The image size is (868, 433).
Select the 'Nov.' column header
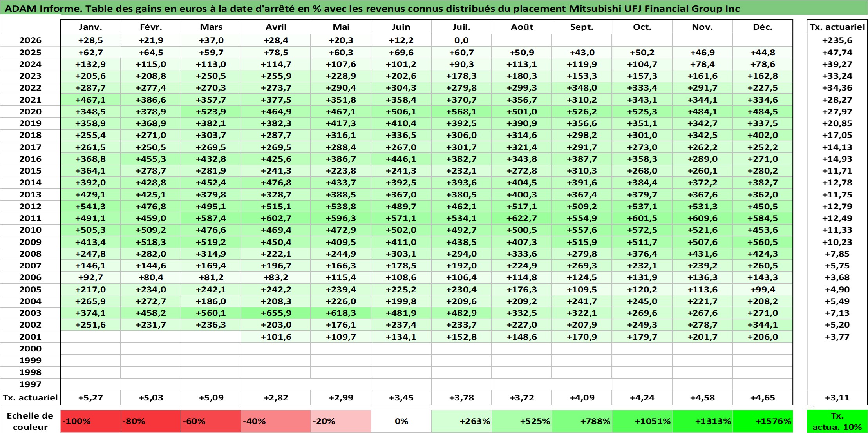pos(702,27)
